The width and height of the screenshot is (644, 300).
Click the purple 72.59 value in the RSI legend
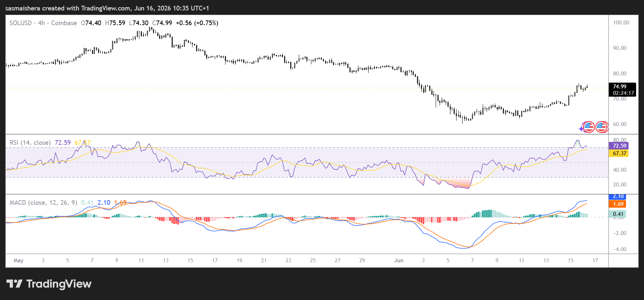(62, 143)
